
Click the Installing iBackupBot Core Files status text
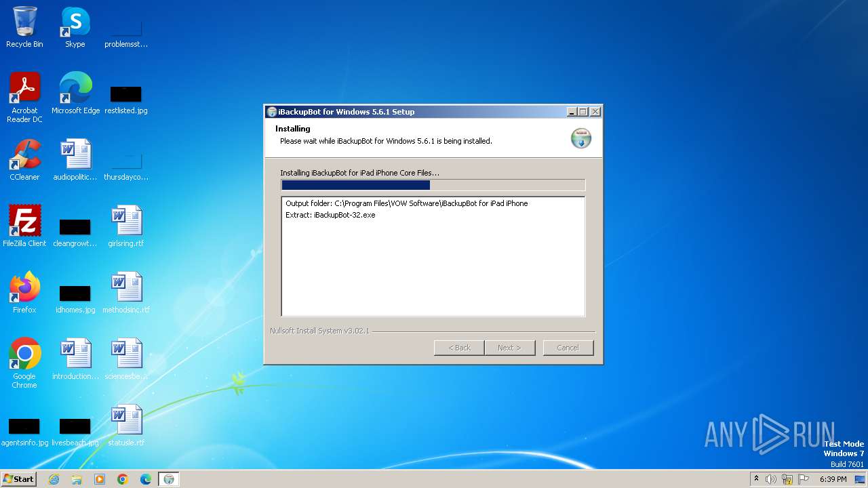click(x=359, y=173)
